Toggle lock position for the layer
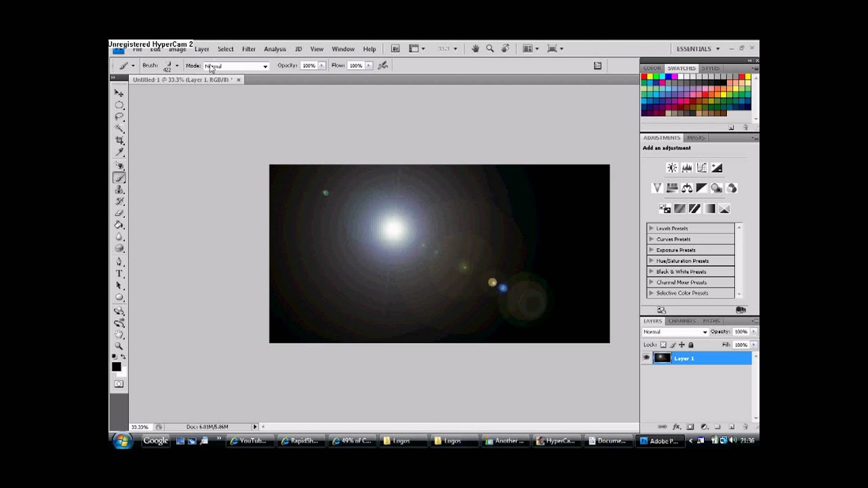The image size is (868, 488). 682,345
